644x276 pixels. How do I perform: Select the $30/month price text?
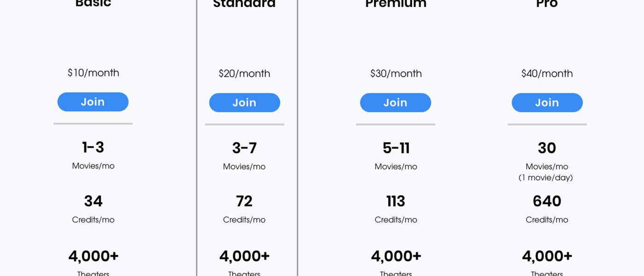pos(396,74)
